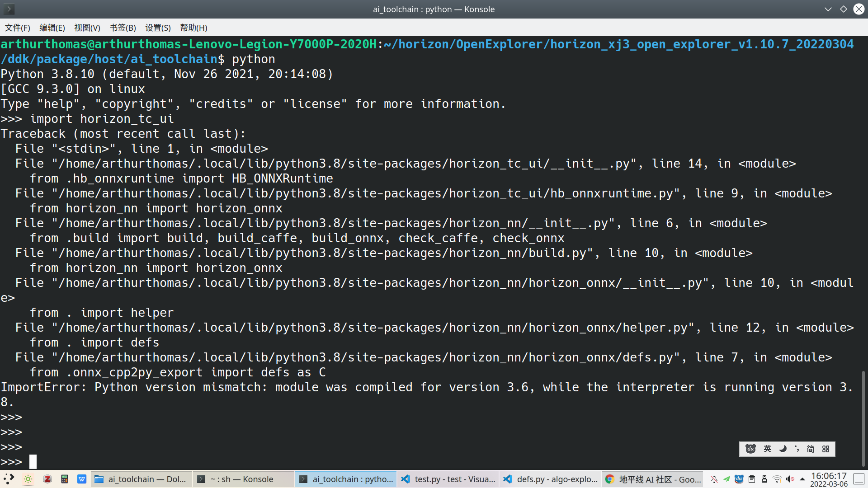Open the Wi-Fi network tray icon
868x488 pixels.
pyautogui.click(x=777, y=479)
